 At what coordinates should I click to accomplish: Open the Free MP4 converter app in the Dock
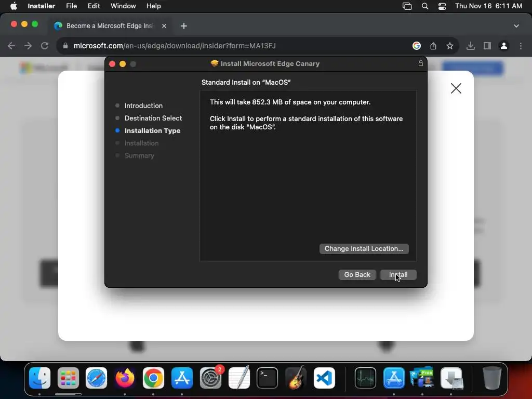coord(422,377)
